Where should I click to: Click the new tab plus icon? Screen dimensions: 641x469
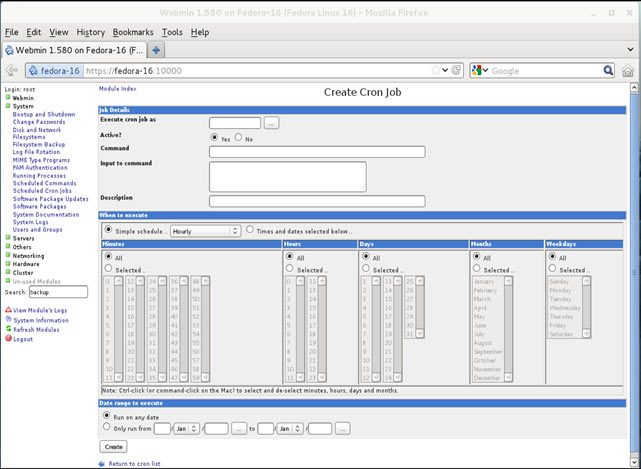point(156,50)
